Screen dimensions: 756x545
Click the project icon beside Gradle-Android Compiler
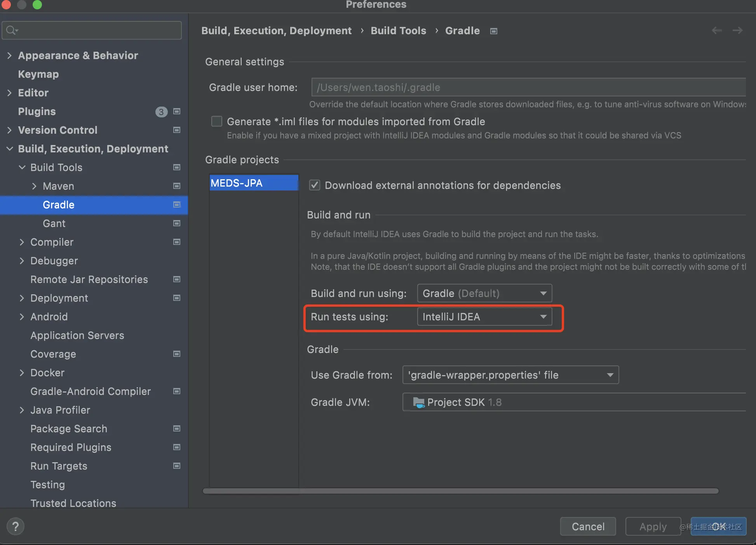coord(177,391)
